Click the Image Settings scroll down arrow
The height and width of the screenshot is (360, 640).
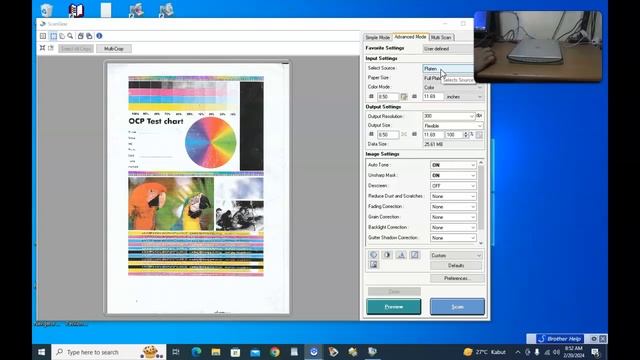point(481,243)
